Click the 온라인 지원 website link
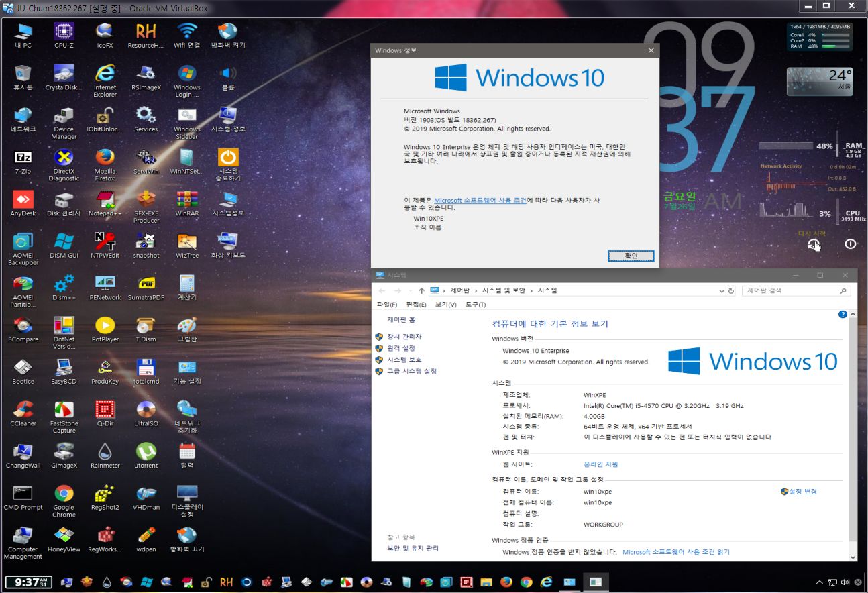Viewport: 868px width, 593px height. click(601, 464)
